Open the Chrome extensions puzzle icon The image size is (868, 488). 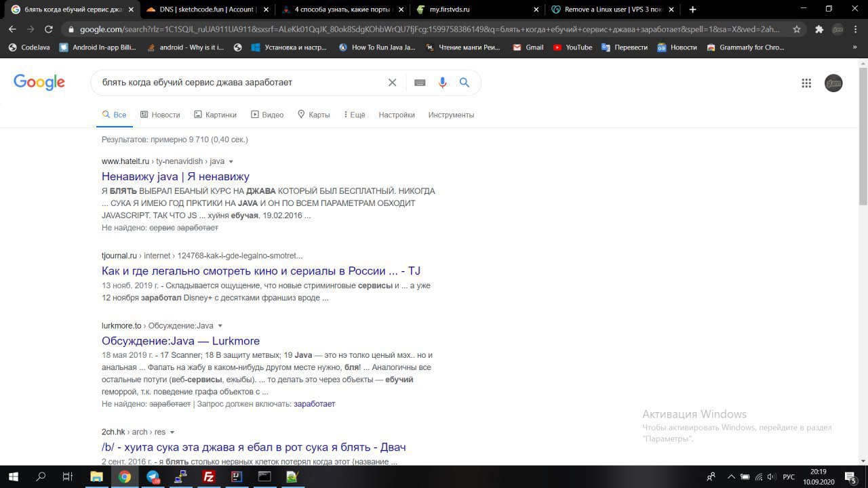[819, 29]
